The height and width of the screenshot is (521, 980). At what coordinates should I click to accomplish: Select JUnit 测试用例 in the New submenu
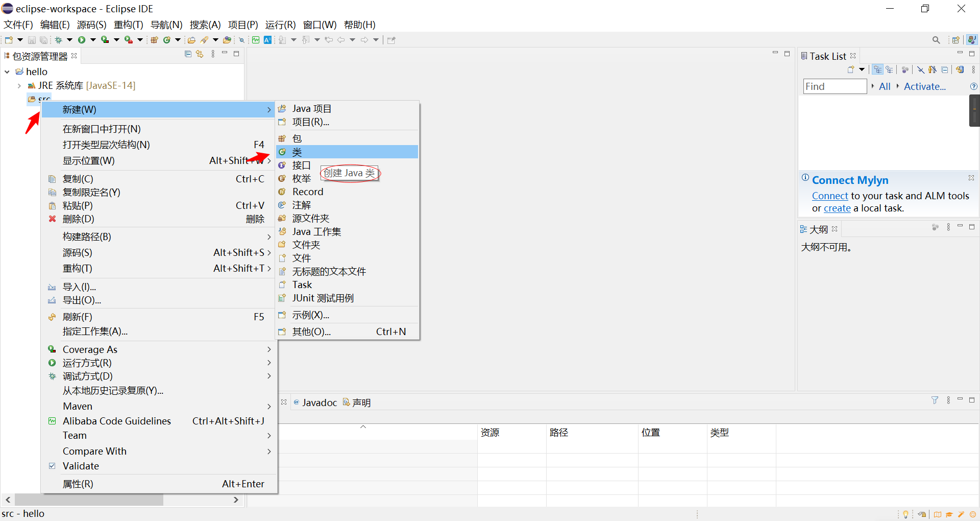[x=347, y=298]
